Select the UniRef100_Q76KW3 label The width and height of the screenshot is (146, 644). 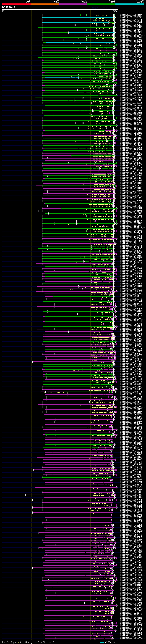coord(131,40)
